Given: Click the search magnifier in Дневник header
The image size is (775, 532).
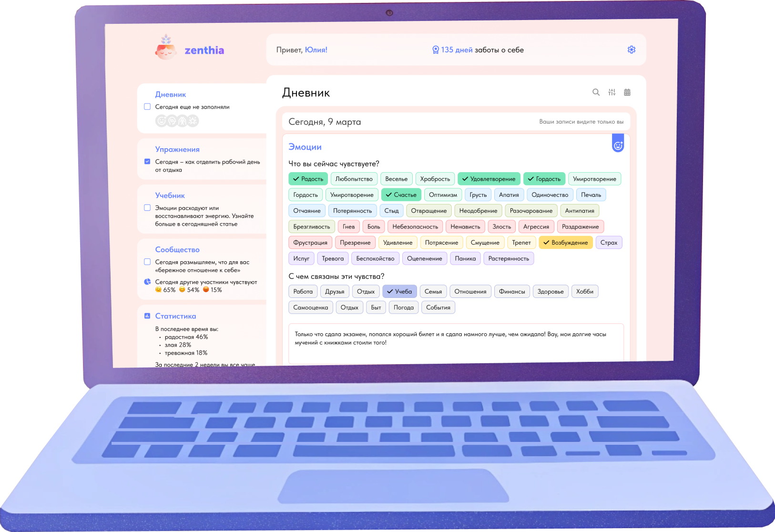Looking at the screenshot, I should 596,92.
